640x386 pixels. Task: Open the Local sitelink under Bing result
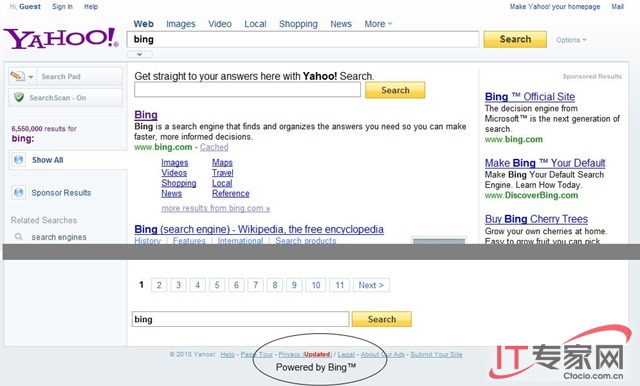pos(222,183)
